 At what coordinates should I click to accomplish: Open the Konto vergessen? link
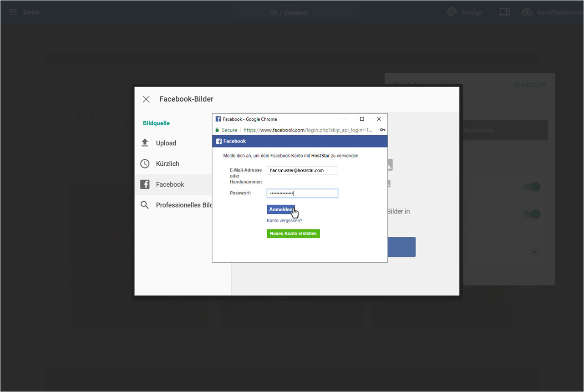[x=284, y=221]
